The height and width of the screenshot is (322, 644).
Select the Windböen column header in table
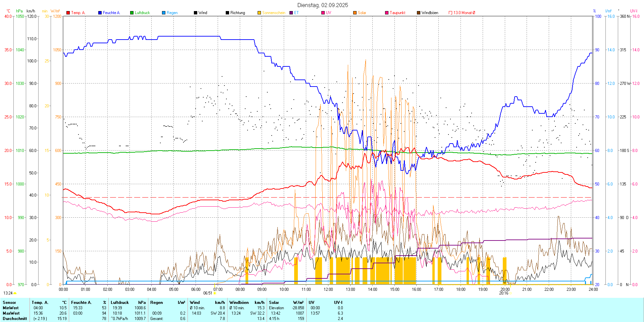pos(239,303)
